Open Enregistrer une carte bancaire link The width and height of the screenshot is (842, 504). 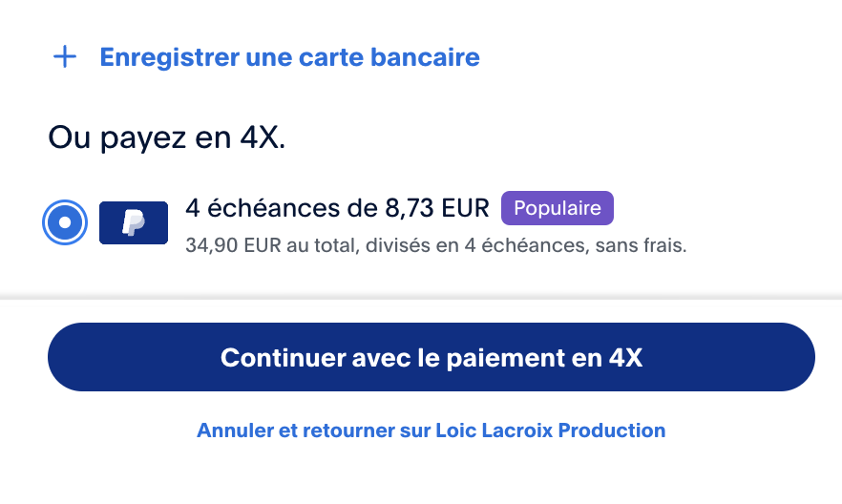289,57
